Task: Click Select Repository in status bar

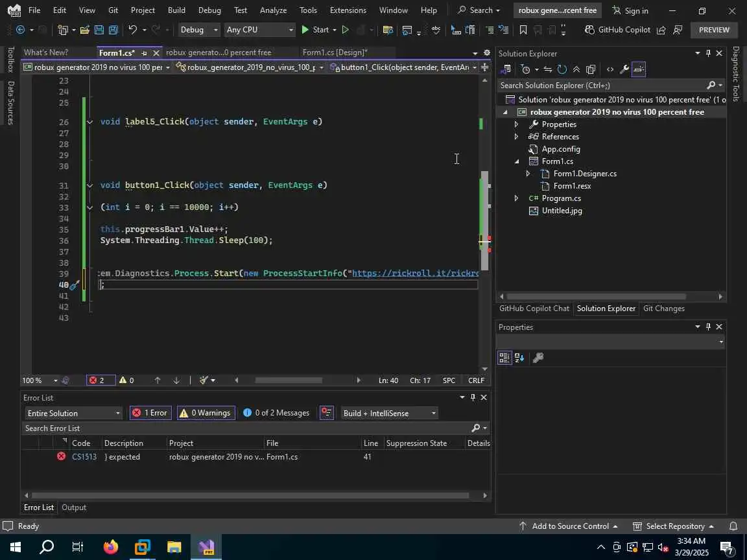Action: click(673, 526)
